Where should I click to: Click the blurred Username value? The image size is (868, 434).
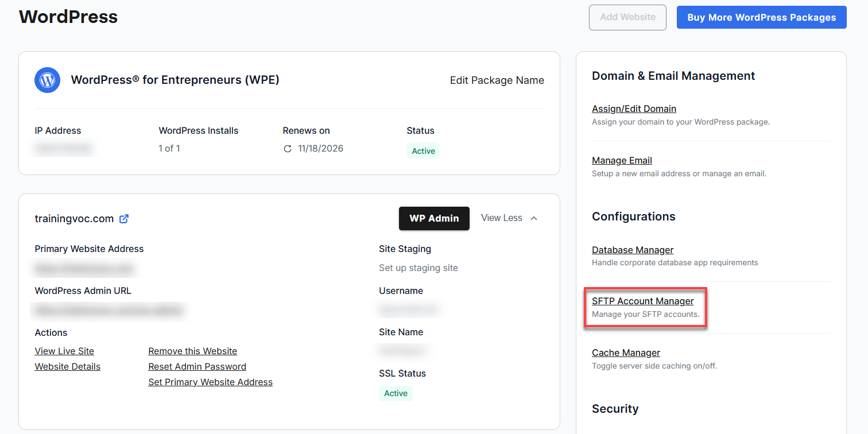(408, 309)
